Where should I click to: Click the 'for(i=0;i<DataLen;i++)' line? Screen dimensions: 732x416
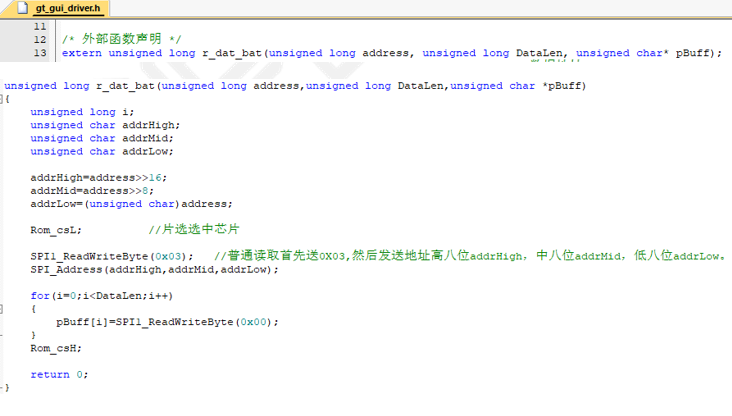pos(102,296)
